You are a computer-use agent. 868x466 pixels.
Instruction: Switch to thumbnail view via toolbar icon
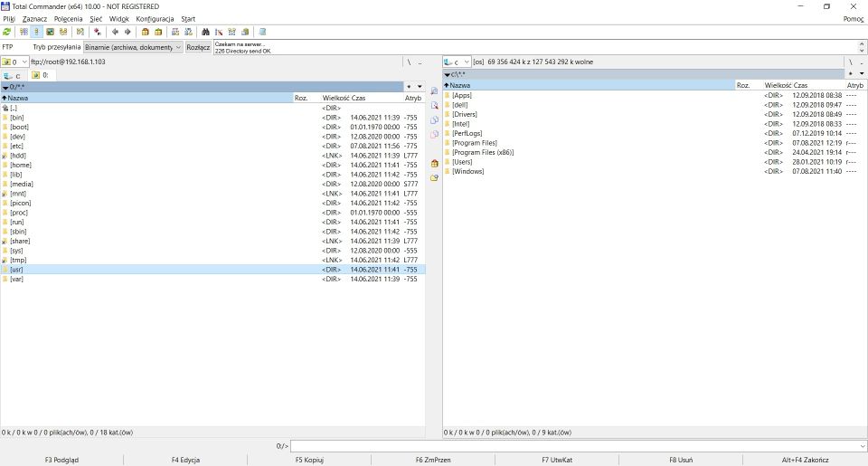(51, 32)
